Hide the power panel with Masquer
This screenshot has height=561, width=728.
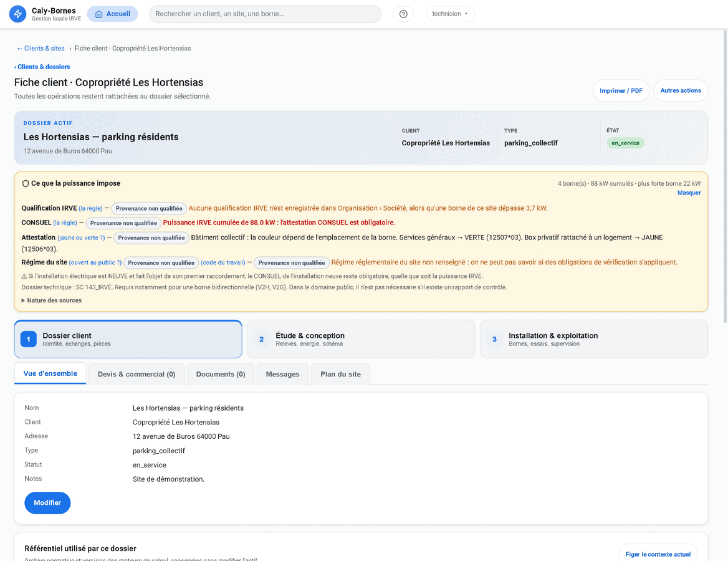[x=689, y=193]
